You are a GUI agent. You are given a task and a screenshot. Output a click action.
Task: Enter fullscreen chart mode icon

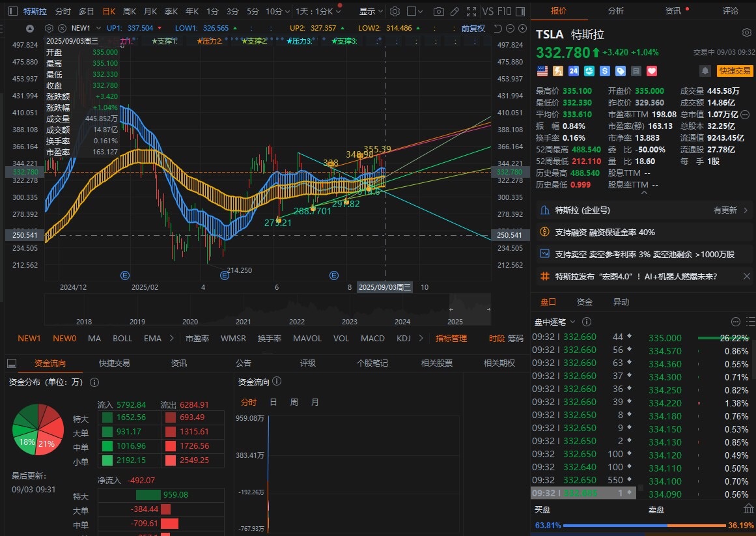click(471, 12)
